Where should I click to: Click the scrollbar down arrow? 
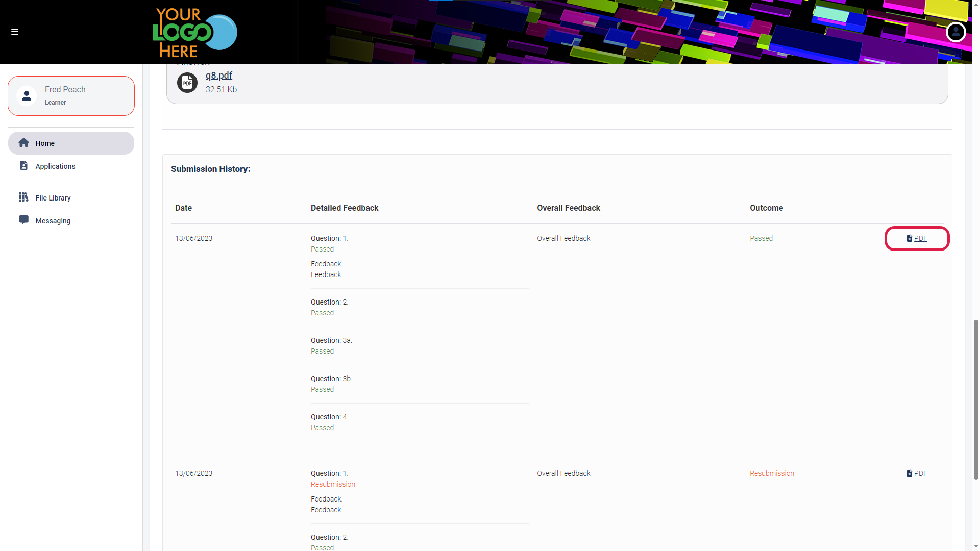(976, 546)
